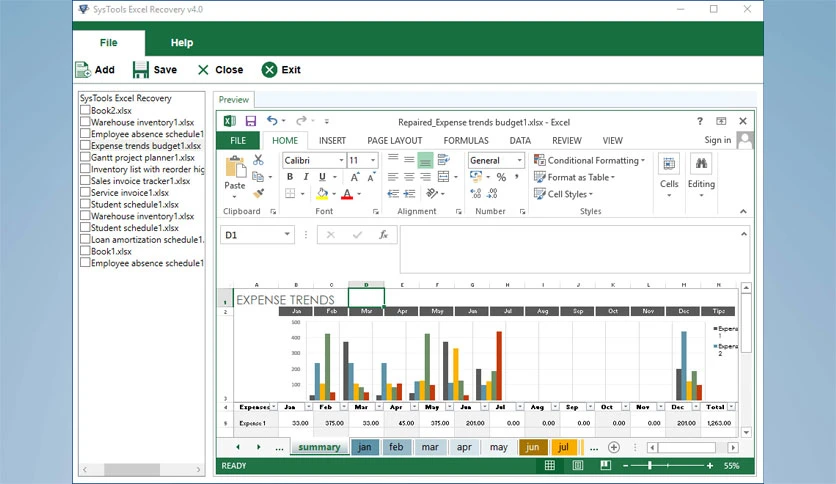
Task: Toggle Underline formatting
Action: coord(322,177)
